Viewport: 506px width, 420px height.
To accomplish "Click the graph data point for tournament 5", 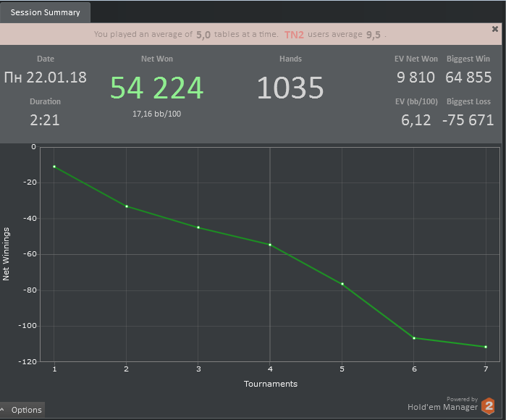I will point(342,284).
